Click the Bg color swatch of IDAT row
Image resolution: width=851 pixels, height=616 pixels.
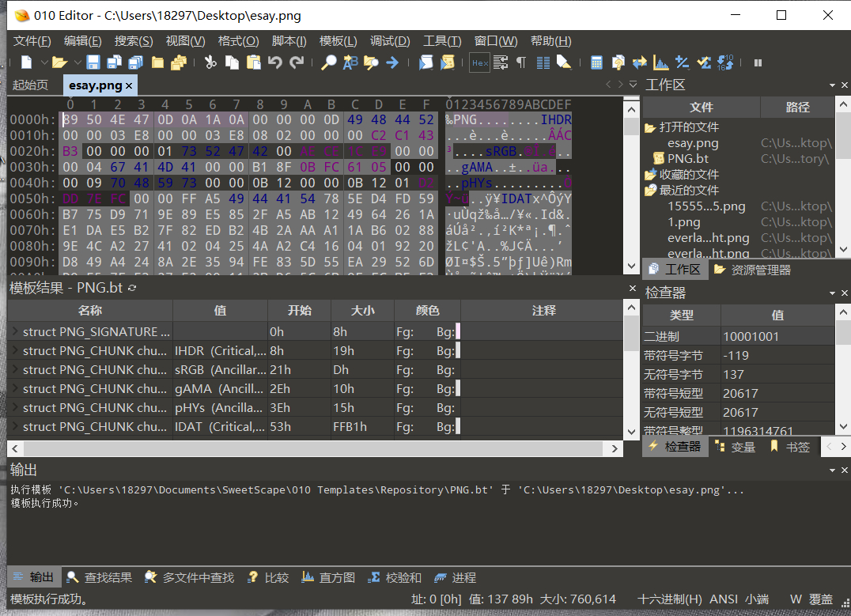point(458,426)
